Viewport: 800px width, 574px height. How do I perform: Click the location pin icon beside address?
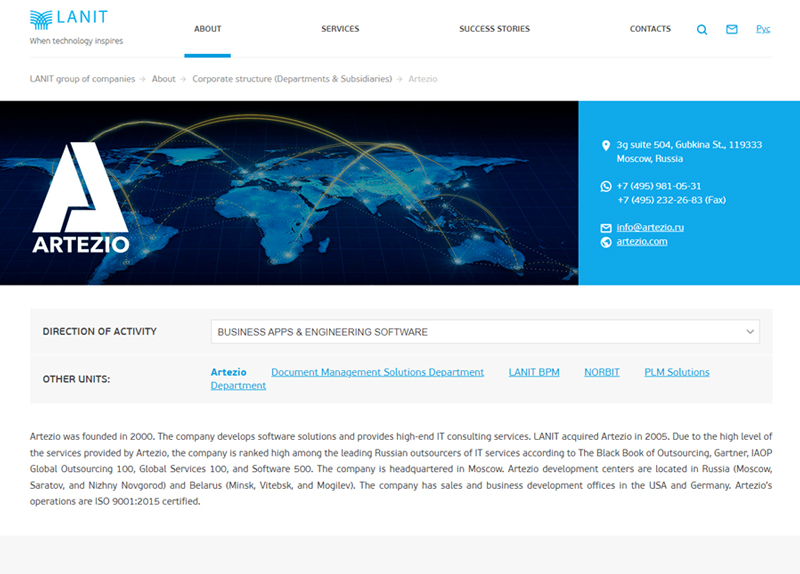click(605, 146)
